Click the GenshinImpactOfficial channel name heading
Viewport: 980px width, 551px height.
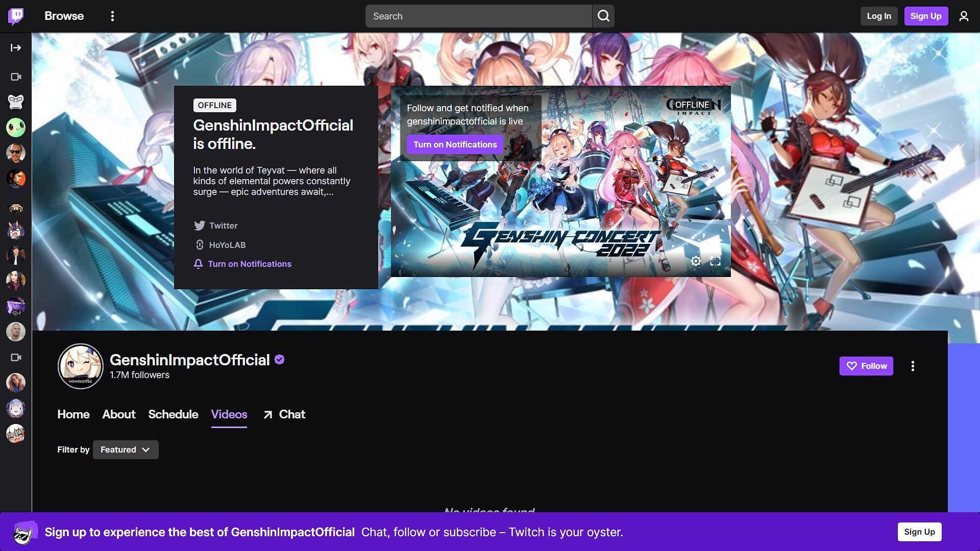[x=190, y=360]
